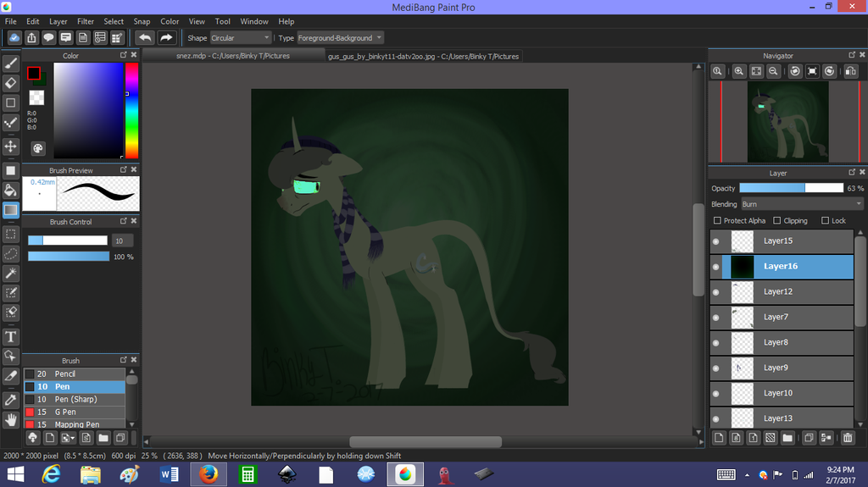Enable the Clipping checkbox
The width and height of the screenshot is (868, 487).
coord(776,220)
